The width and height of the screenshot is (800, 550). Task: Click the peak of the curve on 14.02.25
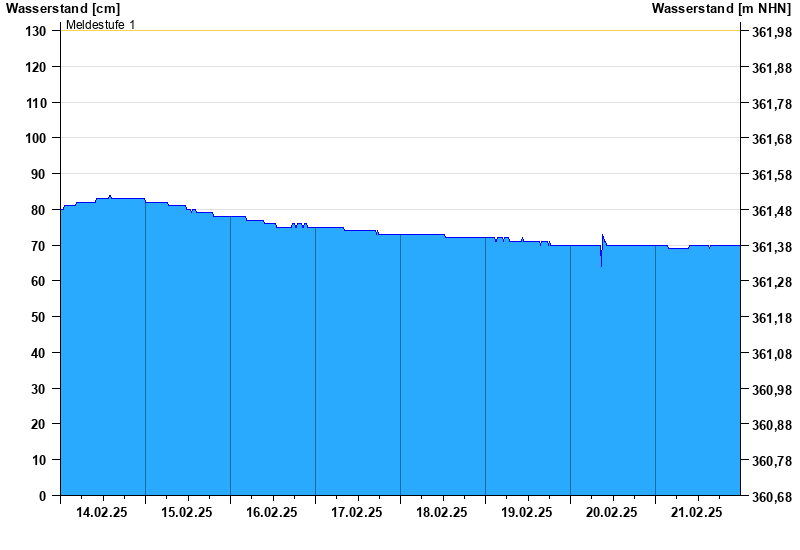point(110,196)
